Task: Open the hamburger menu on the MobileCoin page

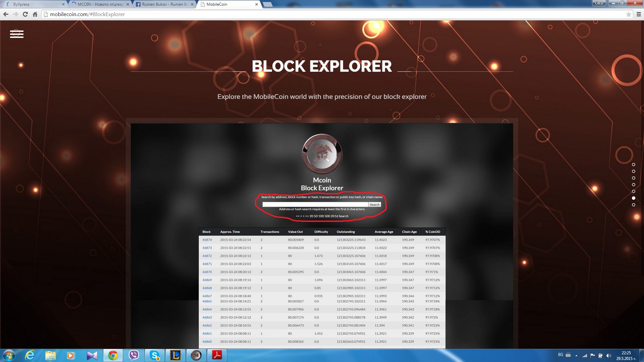Action: 17,34
